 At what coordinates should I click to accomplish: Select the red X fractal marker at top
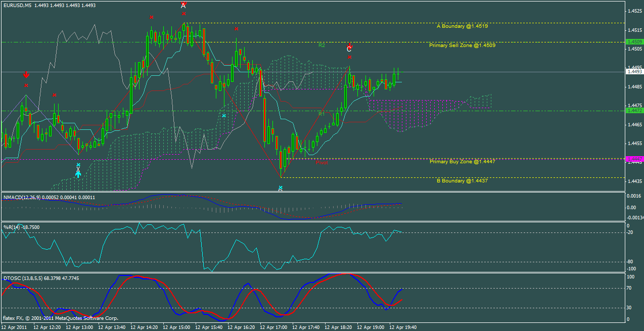click(183, 14)
